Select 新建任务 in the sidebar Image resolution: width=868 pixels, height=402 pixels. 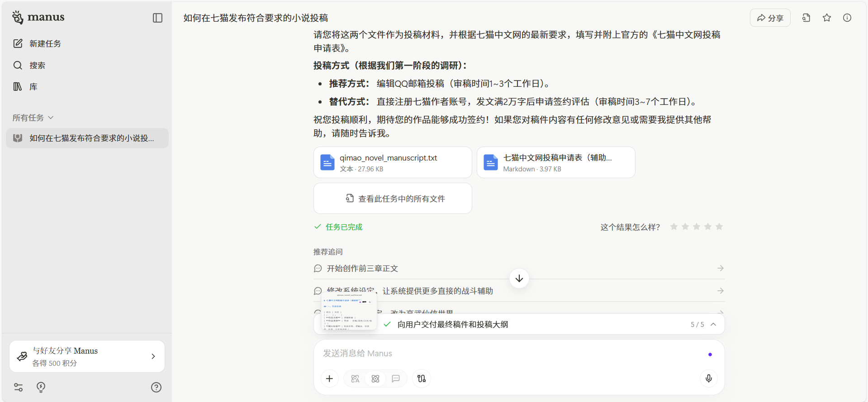click(x=45, y=43)
